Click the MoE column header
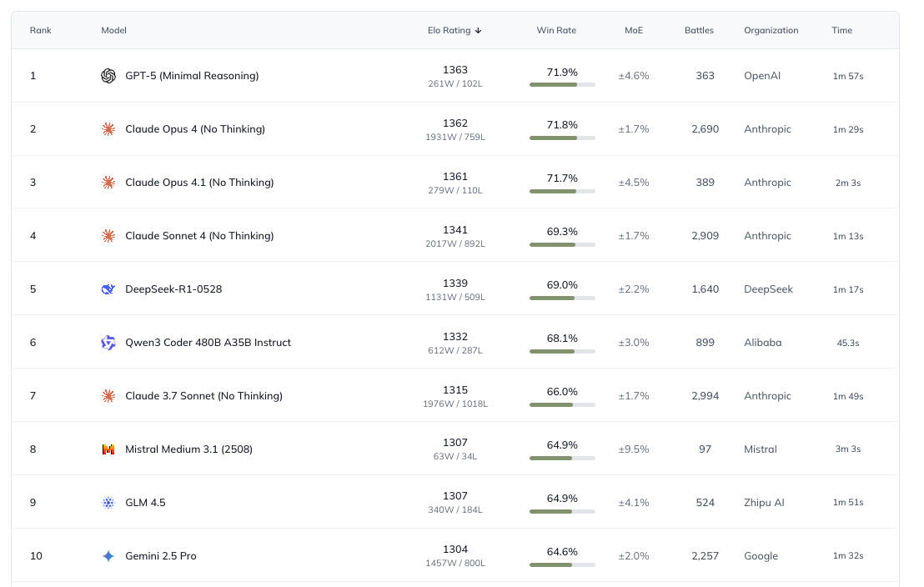This screenshot has width=924, height=587. pos(634,31)
